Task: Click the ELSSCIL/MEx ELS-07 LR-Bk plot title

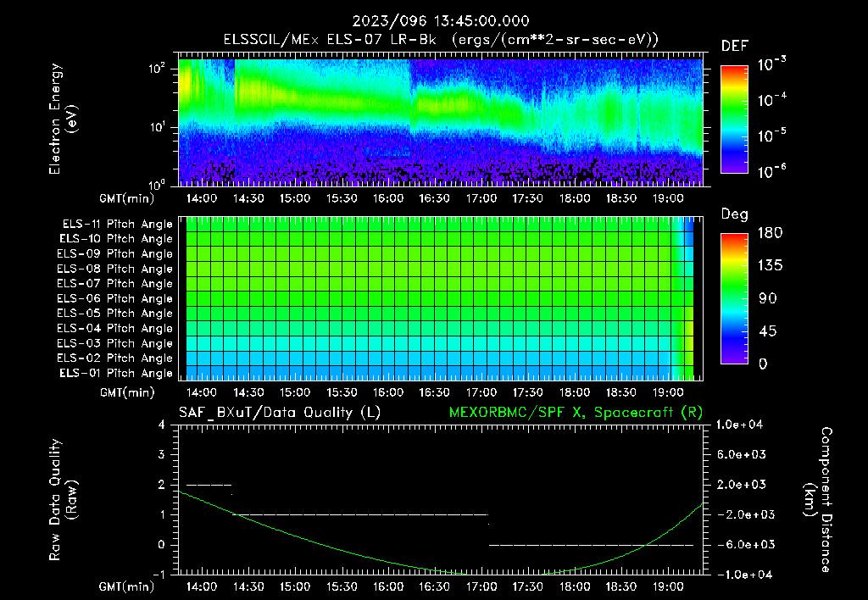Action: point(441,40)
